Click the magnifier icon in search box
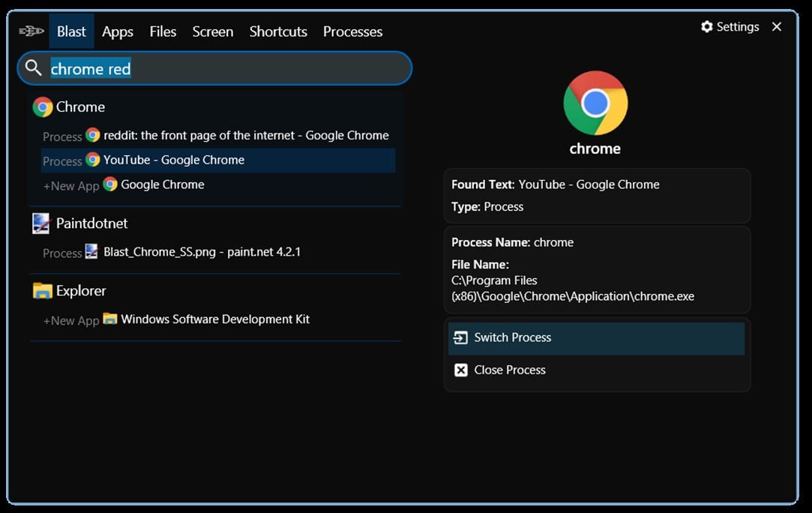Screen dimensions: 812x513 (34, 68)
